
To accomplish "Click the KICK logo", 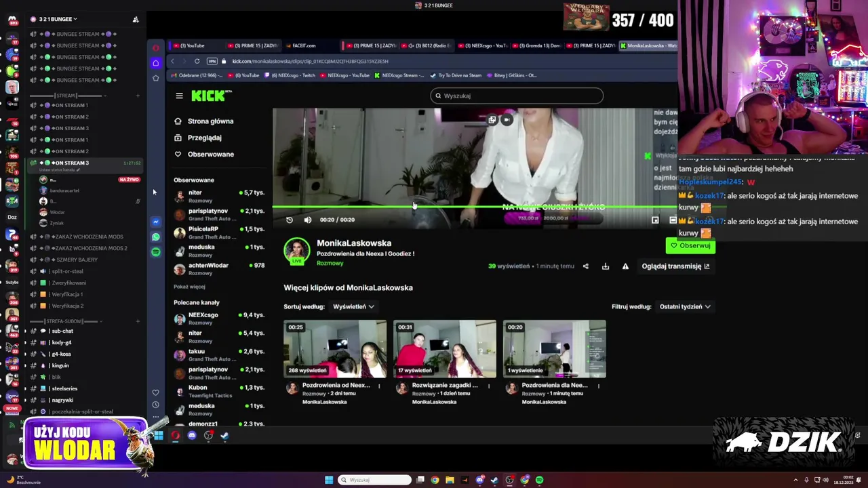I will pyautogui.click(x=211, y=96).
